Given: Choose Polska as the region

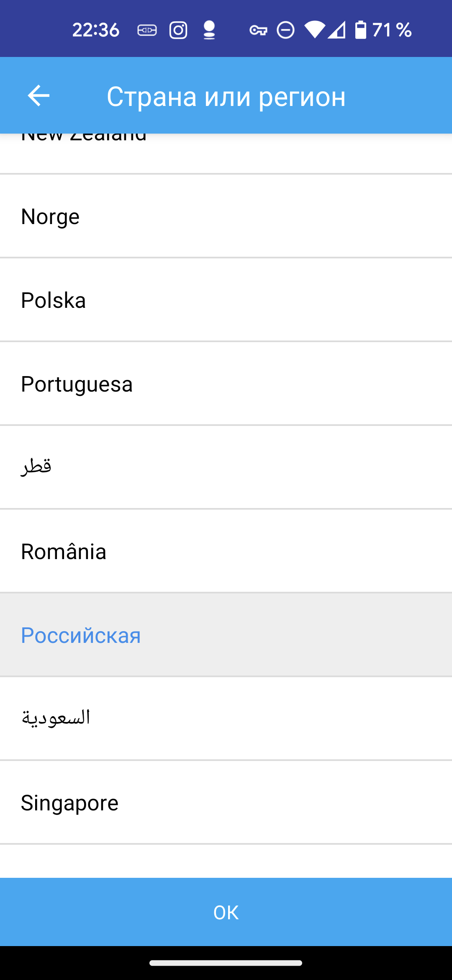Looking at the screenshot, I should coord(226,300).
